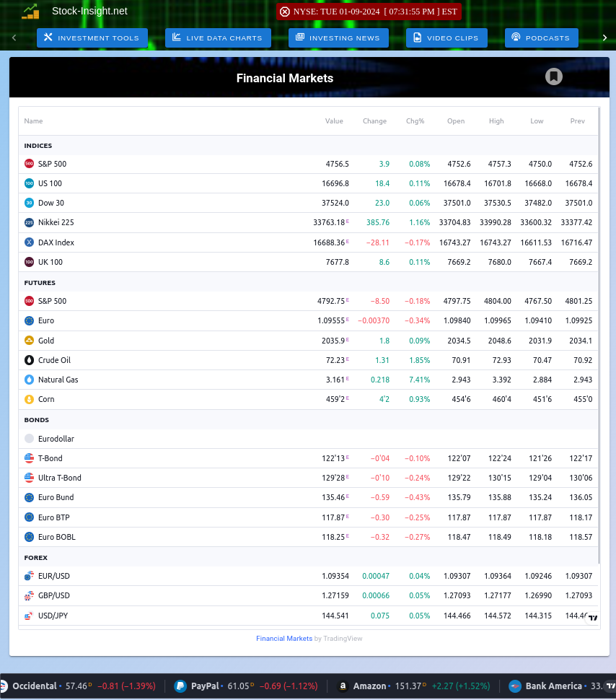This screenshot has width=616, height=700.
Task: Click the Chg% column header
Action: tap(415, 121)
